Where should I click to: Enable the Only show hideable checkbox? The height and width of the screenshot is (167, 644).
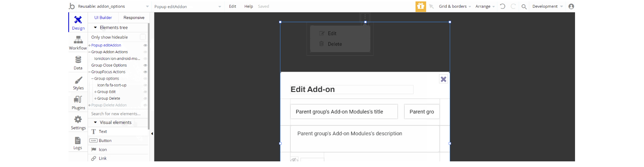tap(143, 37)
